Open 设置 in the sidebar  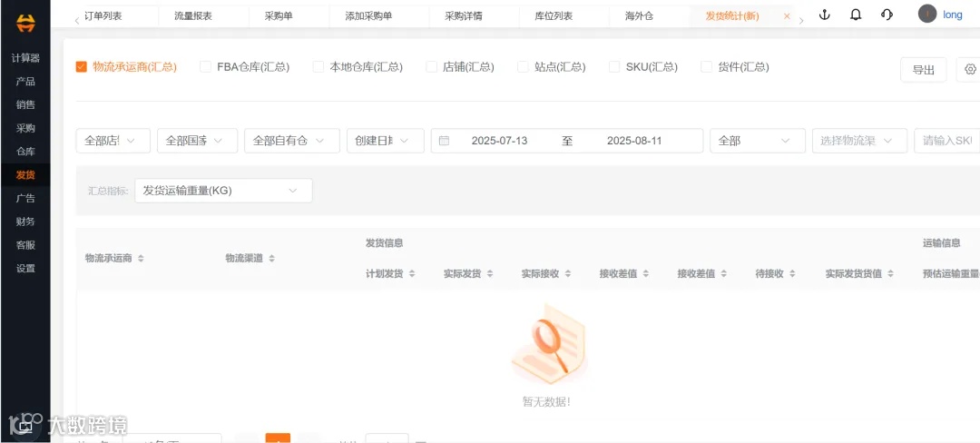coord(25,268)
